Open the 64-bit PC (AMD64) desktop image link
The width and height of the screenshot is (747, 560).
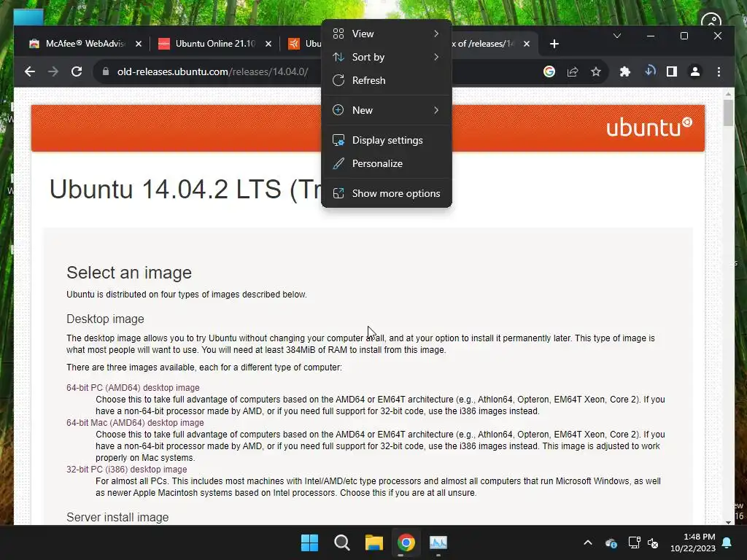(x=133, y=388)
